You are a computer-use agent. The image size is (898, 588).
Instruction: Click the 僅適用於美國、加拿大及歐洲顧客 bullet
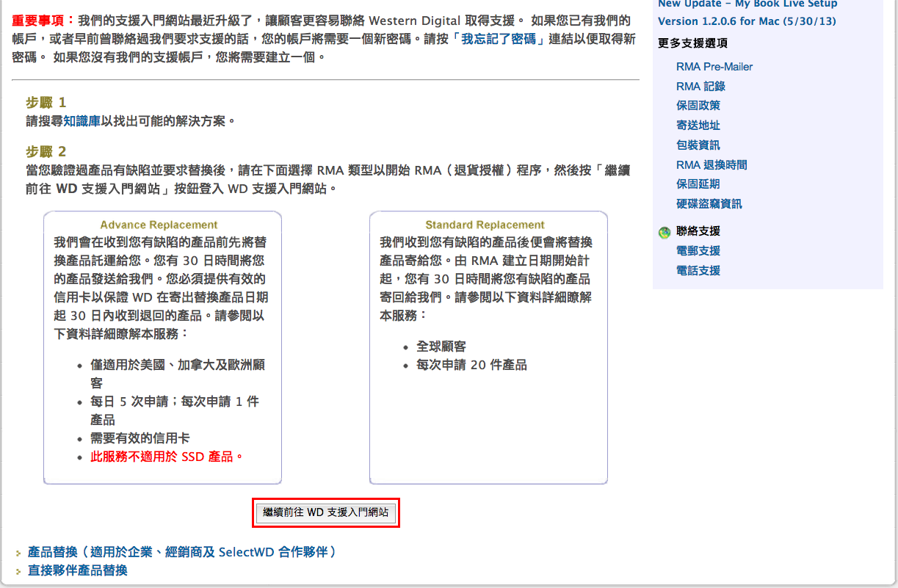click(178, 374)
